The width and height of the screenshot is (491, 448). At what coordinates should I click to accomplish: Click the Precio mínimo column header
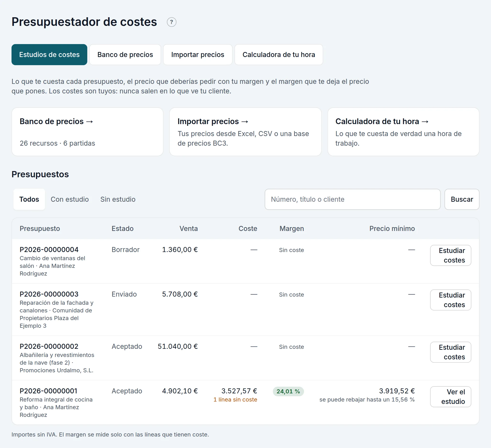pos(392,229)
